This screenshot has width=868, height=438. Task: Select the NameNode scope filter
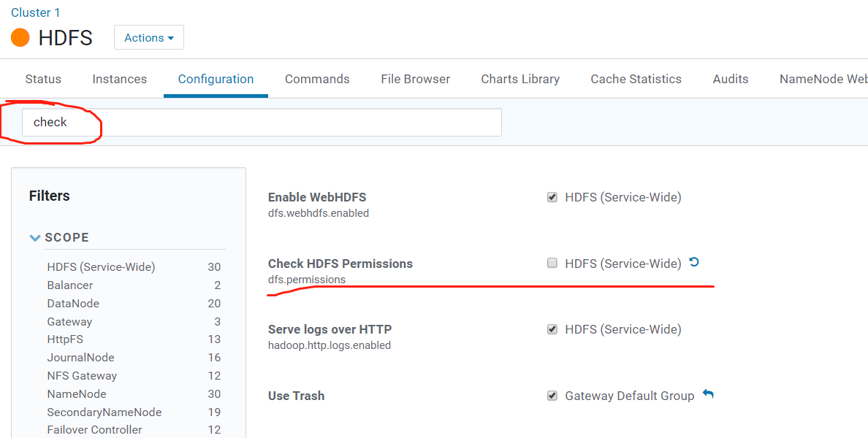pos(76,393)
